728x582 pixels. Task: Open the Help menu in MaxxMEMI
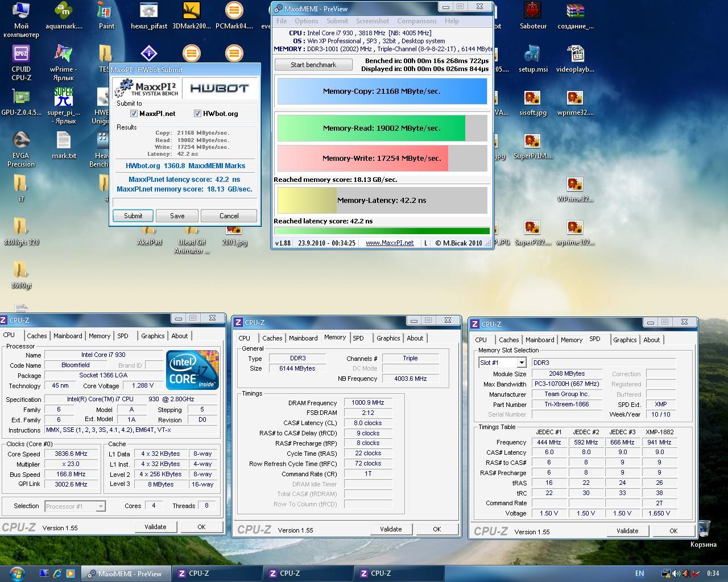click(452, 21)
